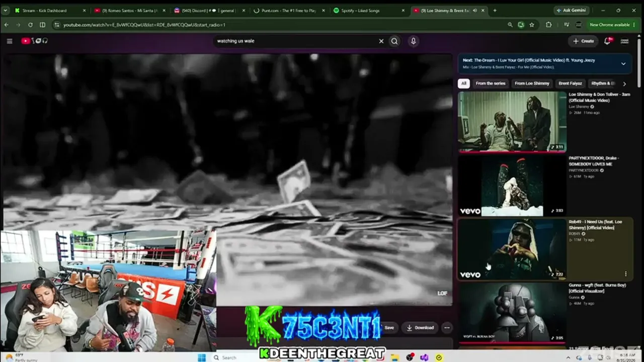Open more options for Rob49 video

tap(626, 274)
